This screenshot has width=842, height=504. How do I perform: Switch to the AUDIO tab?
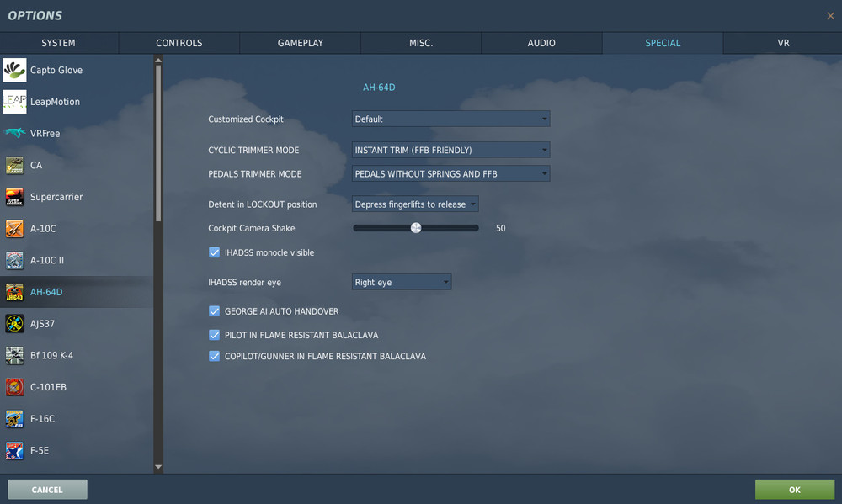pyautogui.click(x=541, y=43)
